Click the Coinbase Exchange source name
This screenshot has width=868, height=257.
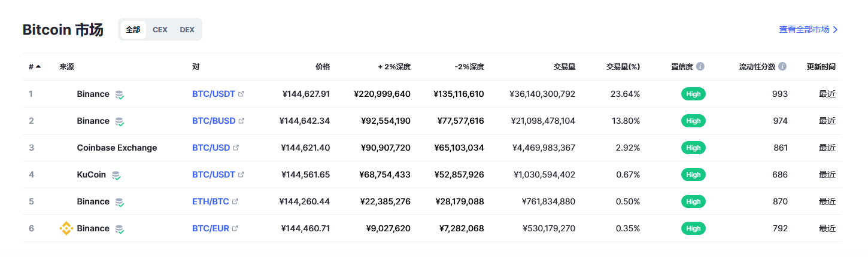[117, 148]
